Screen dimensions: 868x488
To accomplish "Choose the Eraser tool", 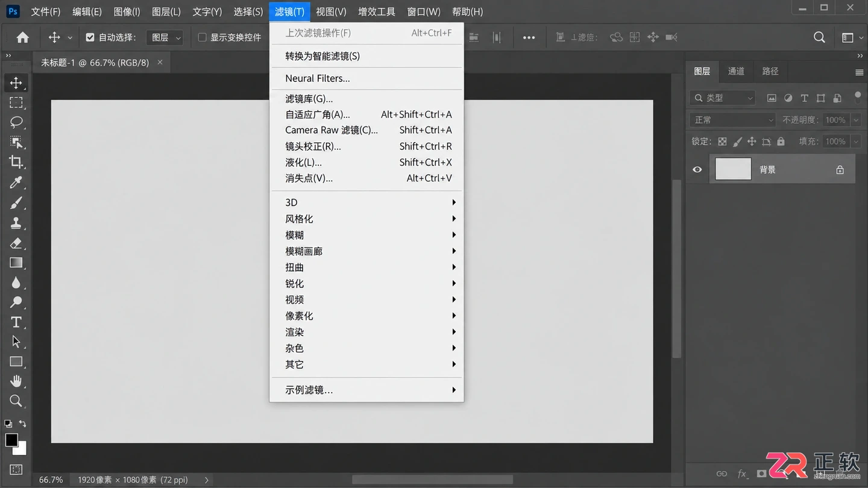I will [x=16, y=243].
